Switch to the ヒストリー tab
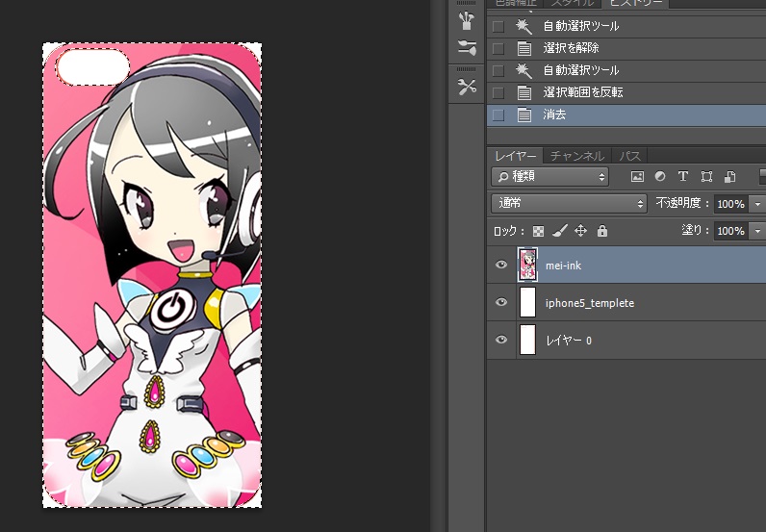This screenshot has height=532, width=766. 636,3
